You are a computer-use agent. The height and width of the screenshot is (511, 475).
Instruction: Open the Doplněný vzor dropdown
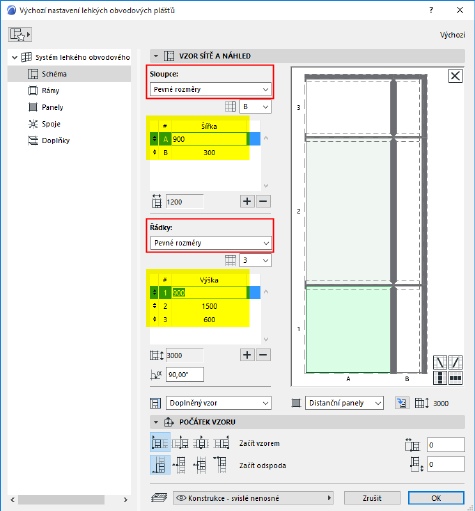click(219, 403)
